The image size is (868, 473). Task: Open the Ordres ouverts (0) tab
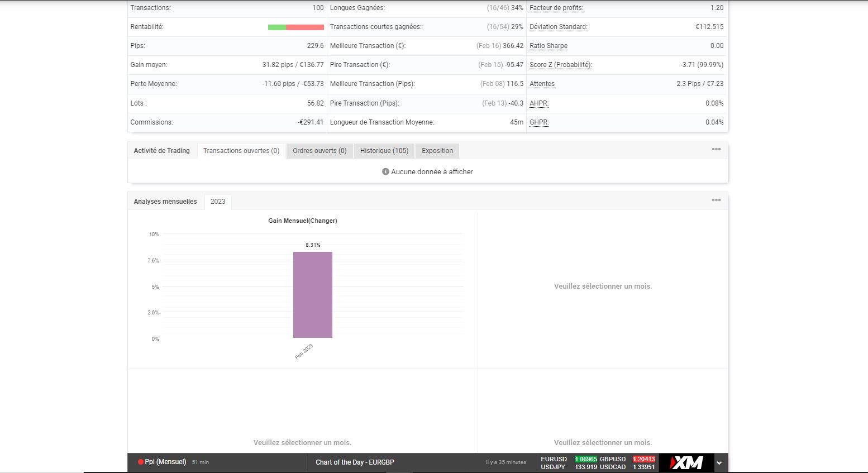pyautogui.click(x=319, y=151)
